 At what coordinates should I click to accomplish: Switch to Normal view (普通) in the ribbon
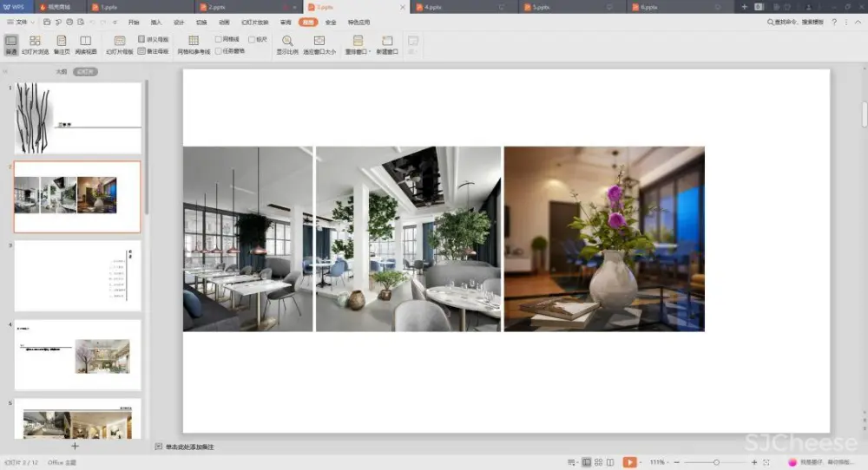pyautogui.click(x=10, y=44)
